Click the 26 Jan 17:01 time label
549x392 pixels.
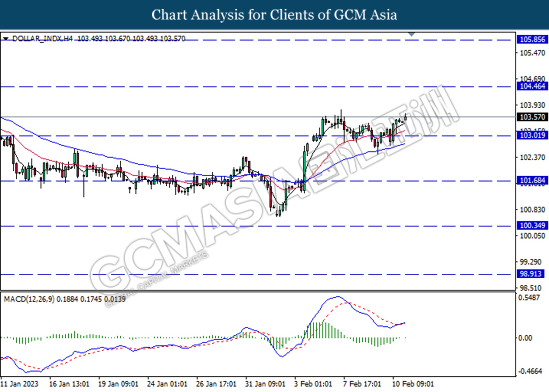tap(216, 384)
